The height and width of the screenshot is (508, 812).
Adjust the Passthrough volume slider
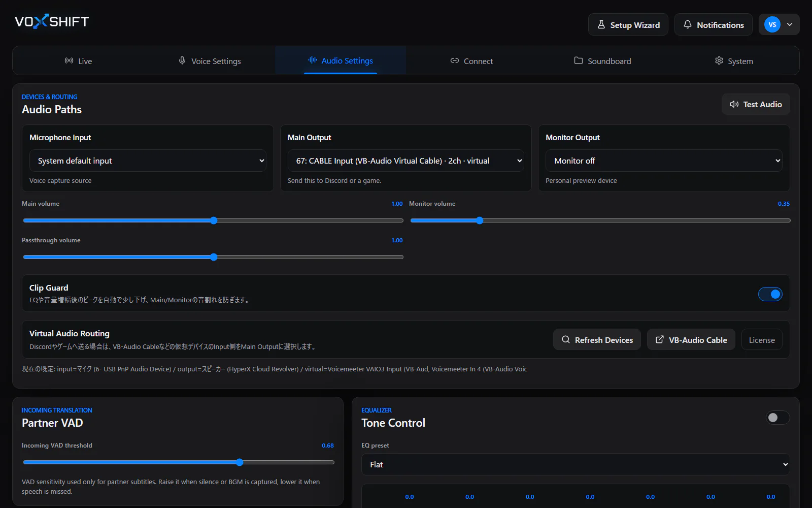point(213,257)
